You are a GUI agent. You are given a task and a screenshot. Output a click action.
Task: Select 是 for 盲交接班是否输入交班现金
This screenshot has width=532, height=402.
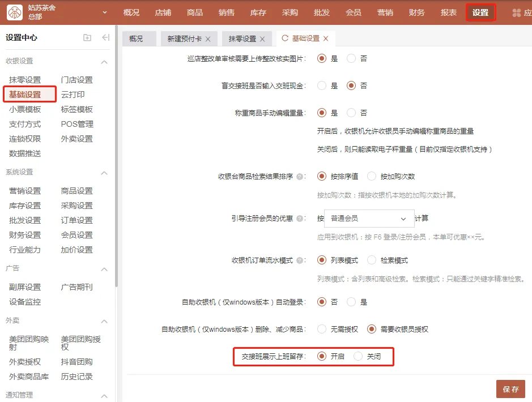322,86
